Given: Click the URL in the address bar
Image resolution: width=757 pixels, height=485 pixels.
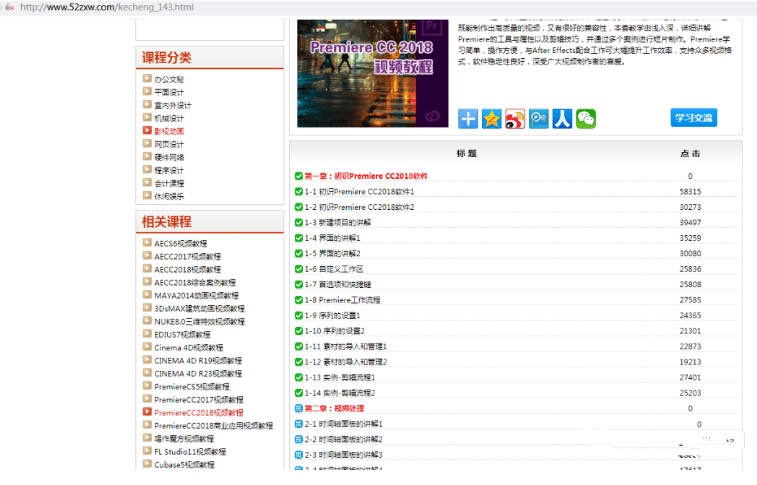Looking at the screenshot, I should point(107,7).
